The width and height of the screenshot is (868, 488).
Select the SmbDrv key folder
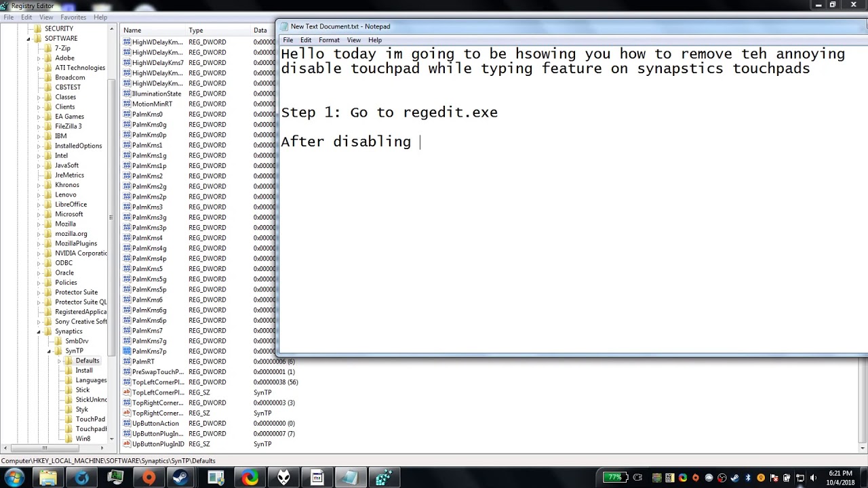pos(77,341)
